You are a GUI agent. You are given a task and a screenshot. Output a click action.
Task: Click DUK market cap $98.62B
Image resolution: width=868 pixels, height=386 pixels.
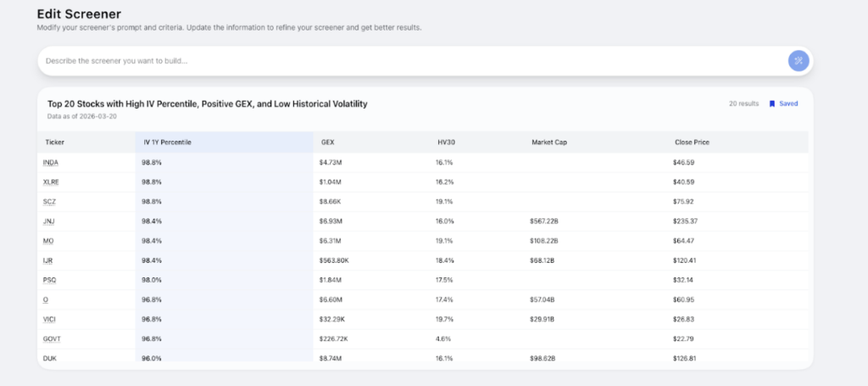point(542,358)
